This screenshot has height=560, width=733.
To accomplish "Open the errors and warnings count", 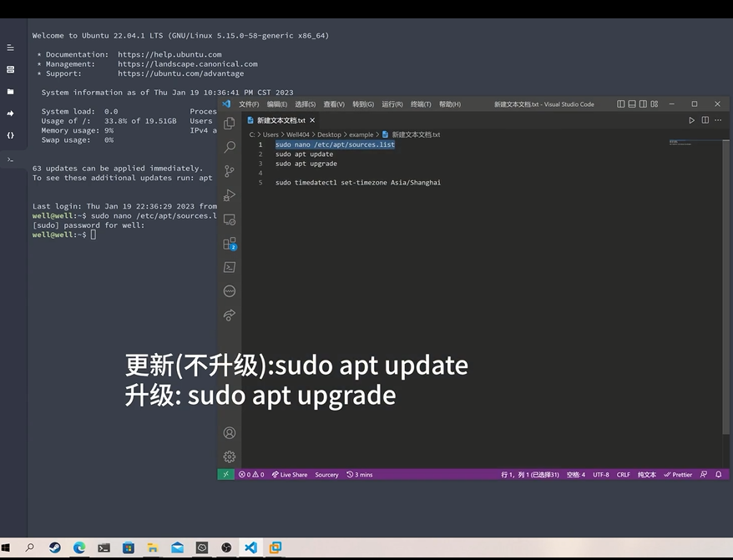I will point(251,475).
